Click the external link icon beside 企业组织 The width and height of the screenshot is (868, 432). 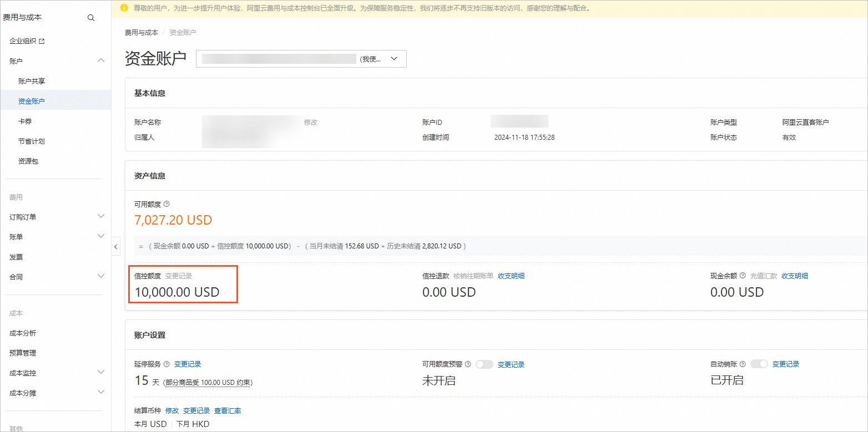(41, 41)
